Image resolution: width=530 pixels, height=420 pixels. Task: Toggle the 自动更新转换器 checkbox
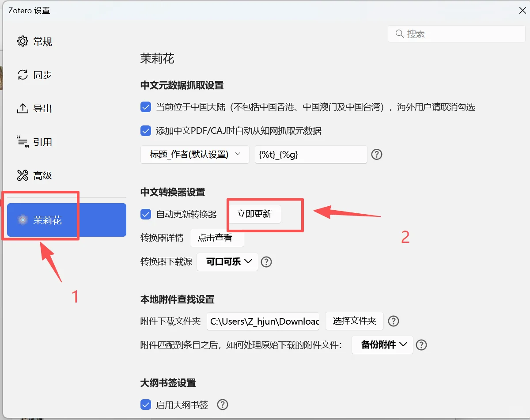[146, 214]
